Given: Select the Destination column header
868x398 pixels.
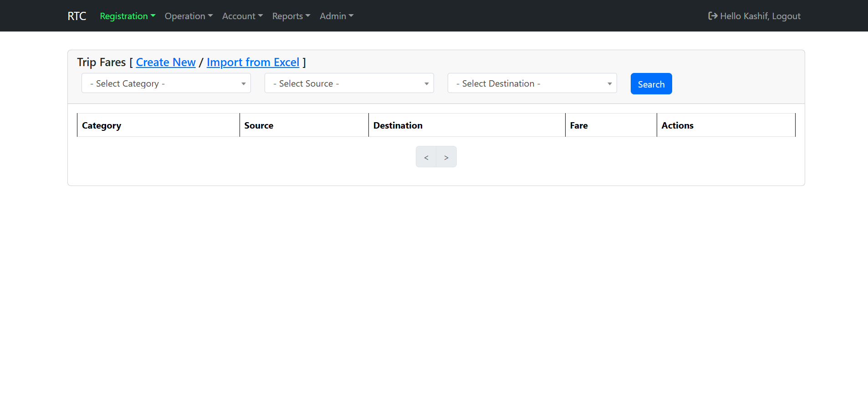Looking at the screenshot, I should pyautogui.click(x=398, y=125).
